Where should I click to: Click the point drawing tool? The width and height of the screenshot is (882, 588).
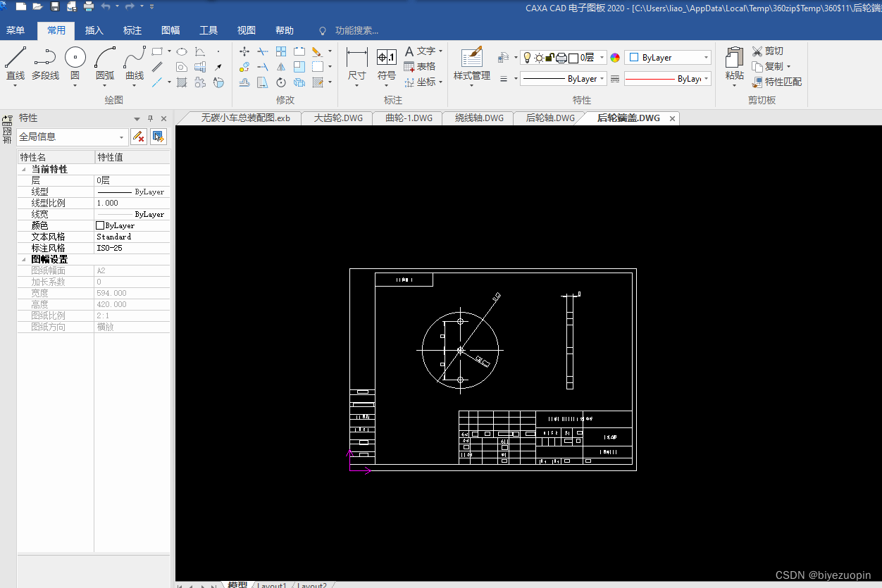pos(218,51)
